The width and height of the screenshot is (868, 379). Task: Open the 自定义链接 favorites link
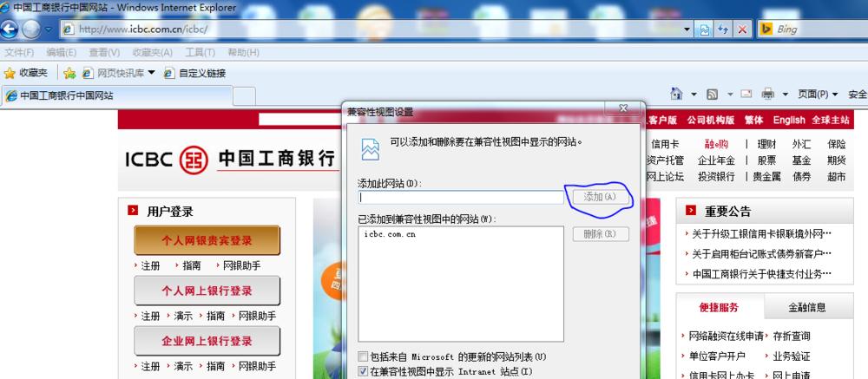point(194,73)
